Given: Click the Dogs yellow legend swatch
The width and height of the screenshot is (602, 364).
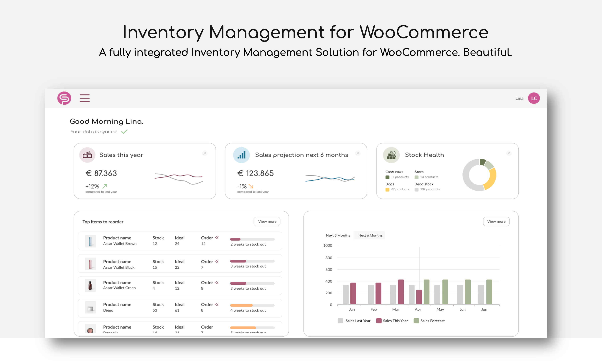Looking at the screenshot, I should [x=387, y=190].
